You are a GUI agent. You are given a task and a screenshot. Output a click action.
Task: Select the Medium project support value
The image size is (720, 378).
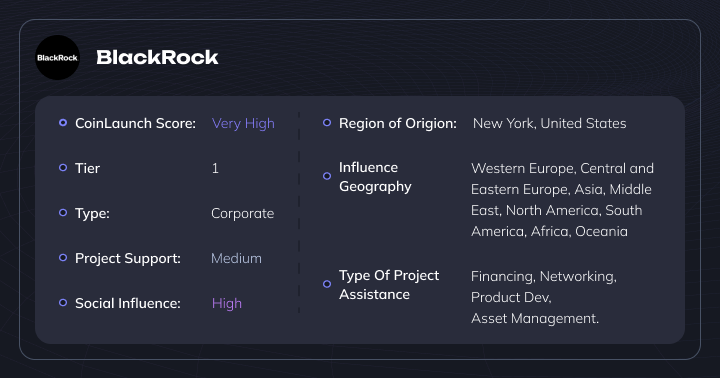[236, 258]
